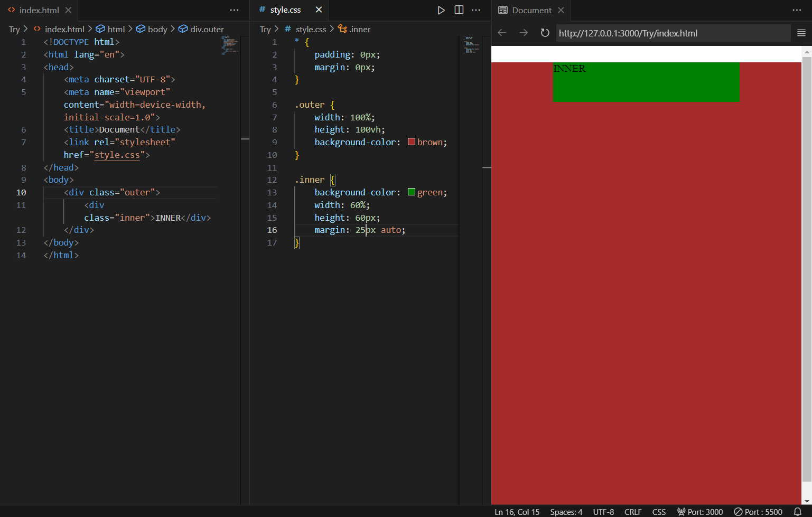Go forward in the browser preview
Viewport: 812px width, 517px height.
524,33
